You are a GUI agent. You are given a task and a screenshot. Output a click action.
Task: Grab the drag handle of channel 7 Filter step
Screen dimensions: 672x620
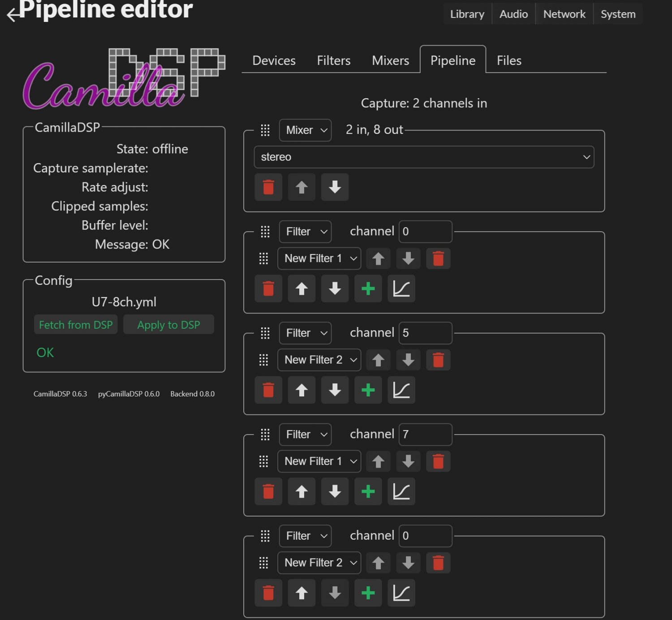click(265, 435)
